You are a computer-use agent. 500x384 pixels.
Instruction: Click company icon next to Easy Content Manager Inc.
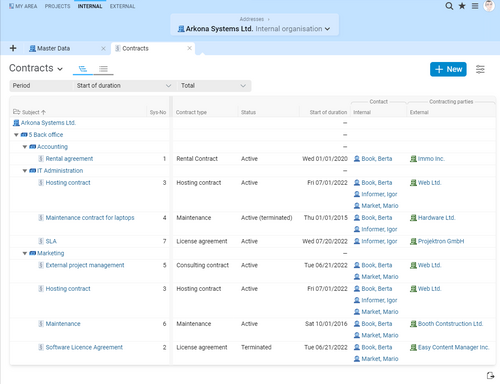tap(413, 347)
